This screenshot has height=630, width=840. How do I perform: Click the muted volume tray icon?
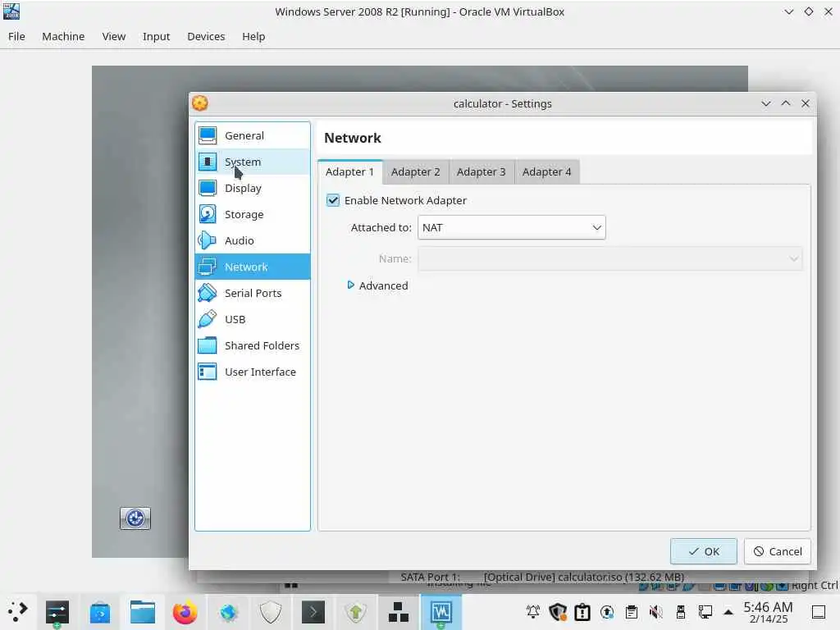(x=656, y=612)
